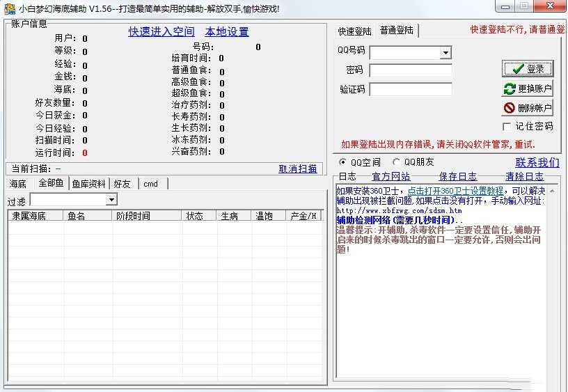The height and width of the screenshot is (392, 568).
Task: Click the 阶段时间 column header
Action: point(147,216)
